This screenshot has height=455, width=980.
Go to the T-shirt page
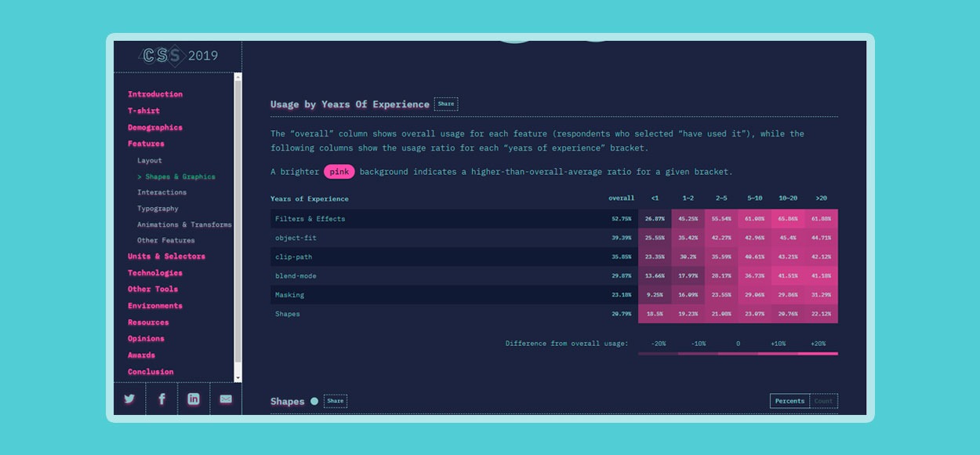pos(143,111)
